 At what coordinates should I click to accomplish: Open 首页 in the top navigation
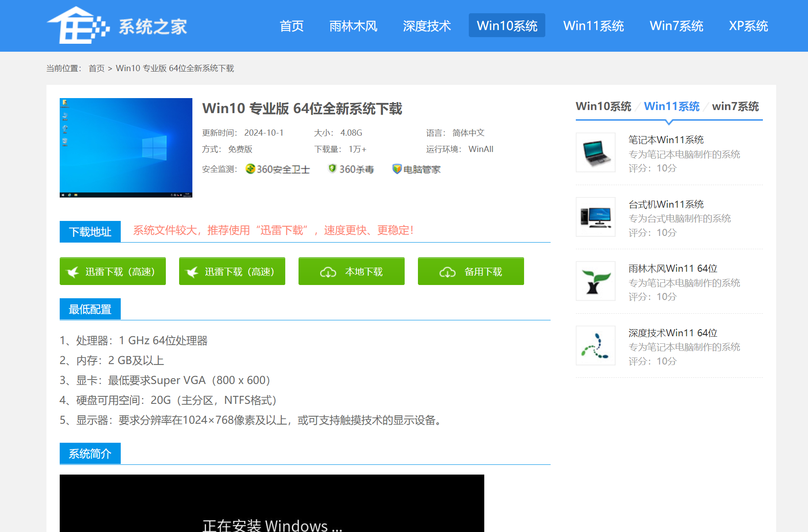[291, 26]
